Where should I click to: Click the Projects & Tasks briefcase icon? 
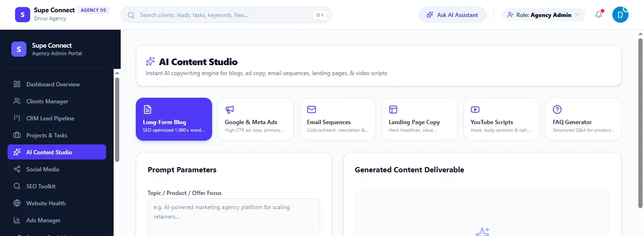coord(17,135)
